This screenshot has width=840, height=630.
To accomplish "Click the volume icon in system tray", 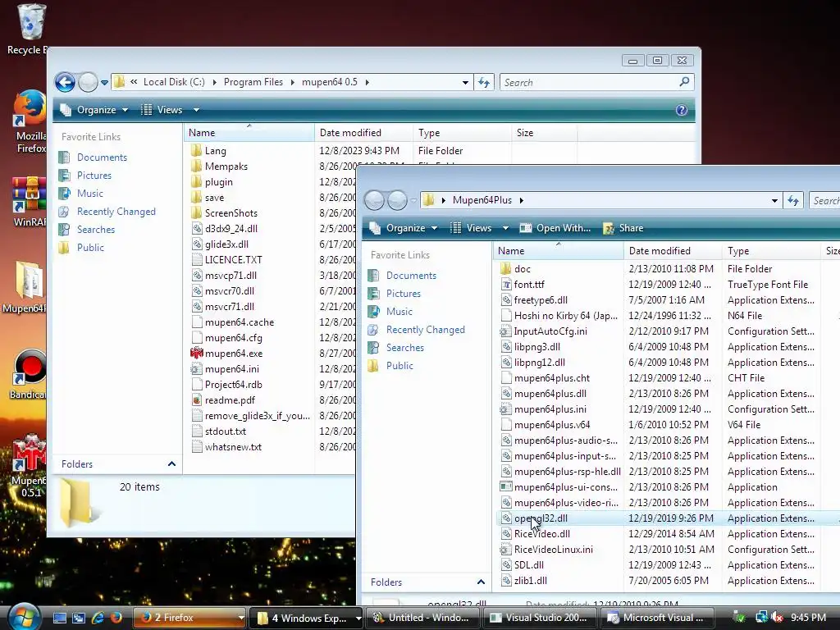I will (778, 618).
